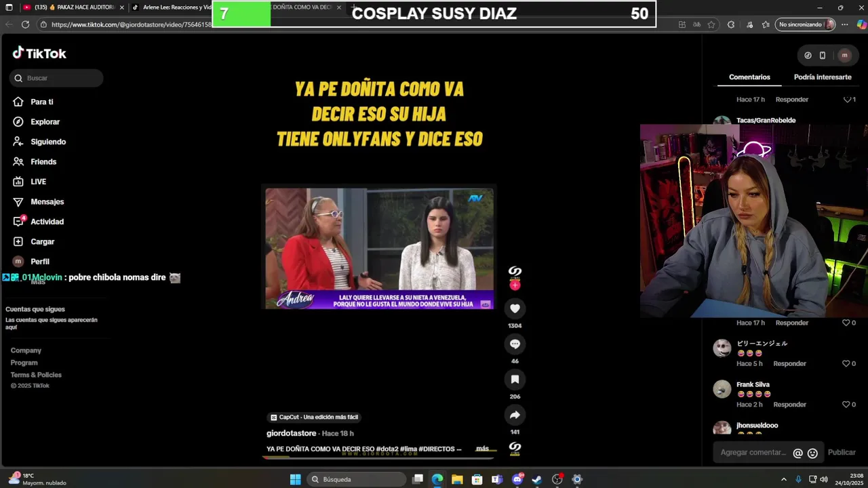Open the sound disc icon below share
This screenshot has width=868, height=488.
tap(515, 447)
